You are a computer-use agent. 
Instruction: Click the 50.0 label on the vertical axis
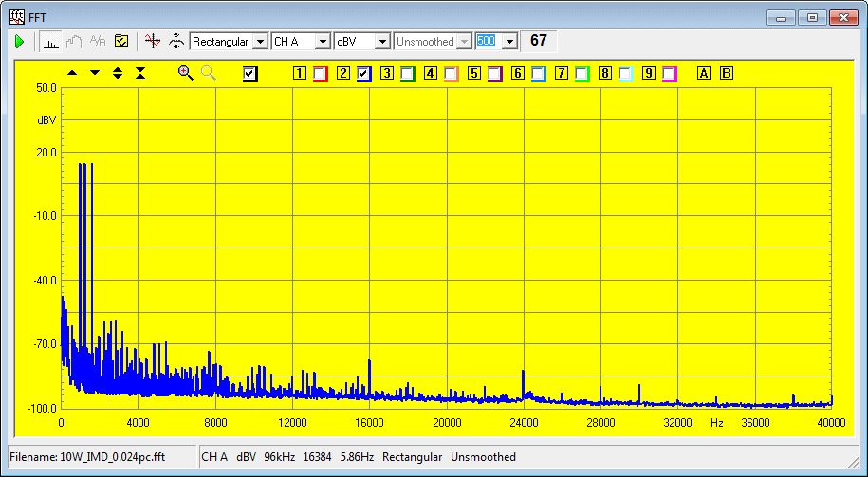tap(46, 88)
